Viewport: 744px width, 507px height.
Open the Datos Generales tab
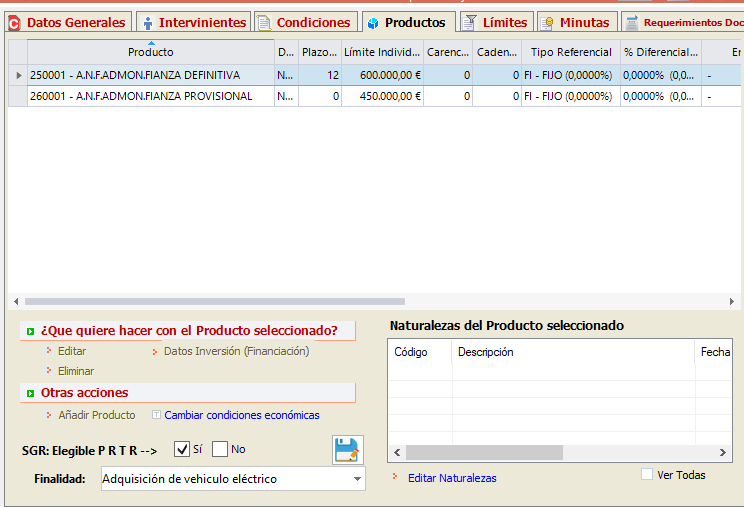coord(69,23)
